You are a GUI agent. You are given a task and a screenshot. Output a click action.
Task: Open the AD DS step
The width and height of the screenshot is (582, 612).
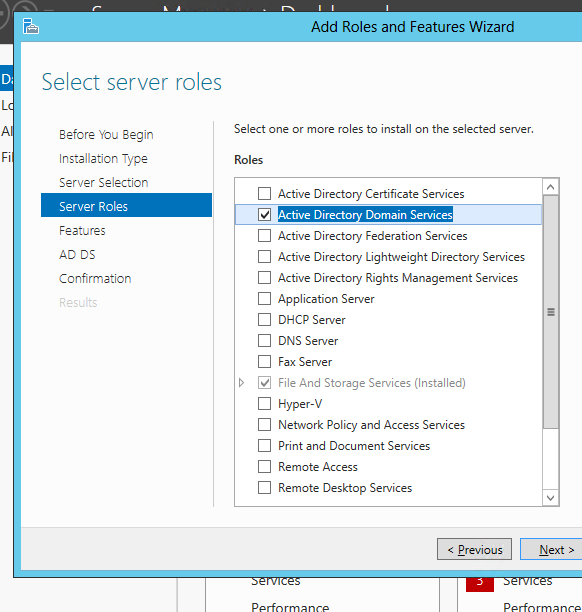tap(77, 255)
